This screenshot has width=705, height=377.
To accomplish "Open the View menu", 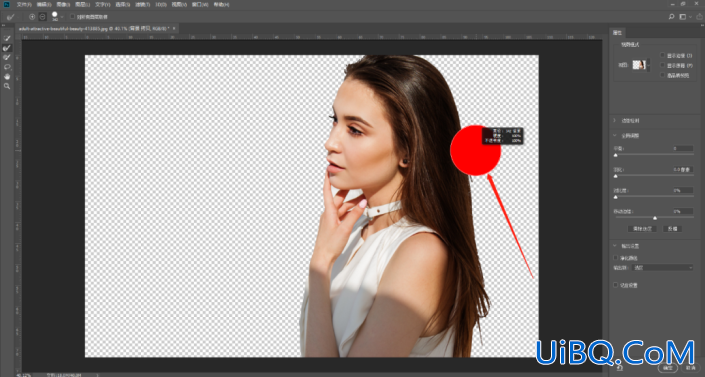I will (179, 4).
